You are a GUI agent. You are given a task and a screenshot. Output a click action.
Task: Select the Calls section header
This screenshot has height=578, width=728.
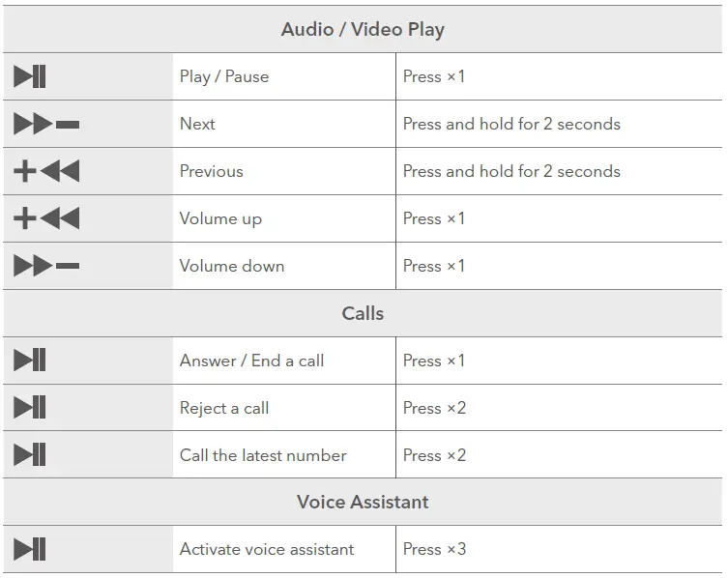[363, 313]
